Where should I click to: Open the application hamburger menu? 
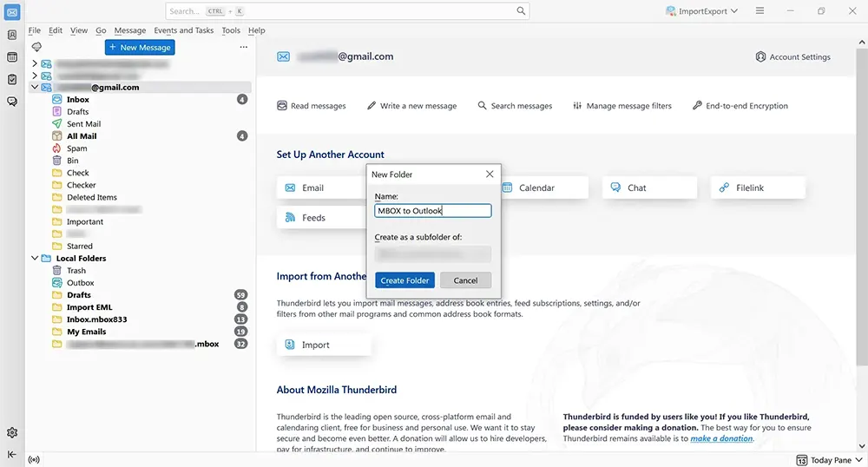(760, 11)
